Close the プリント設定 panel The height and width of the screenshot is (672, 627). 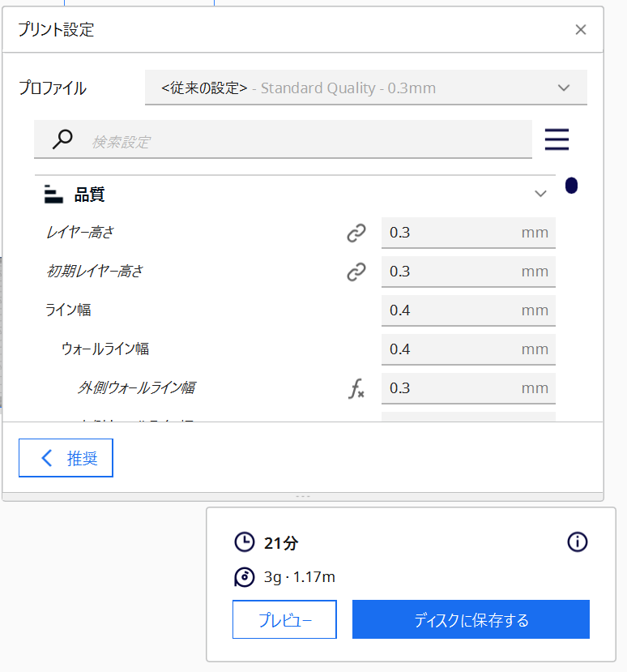(x=580, y=29)
